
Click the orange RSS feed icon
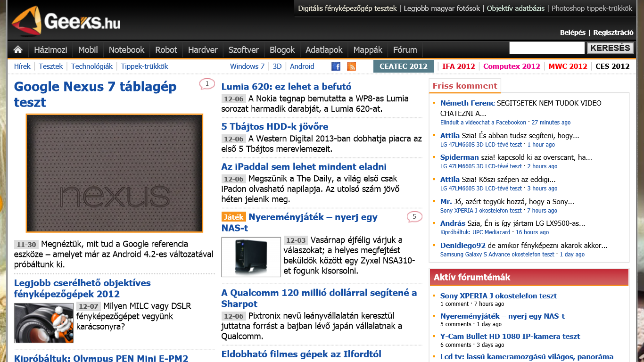click(351, 66)
